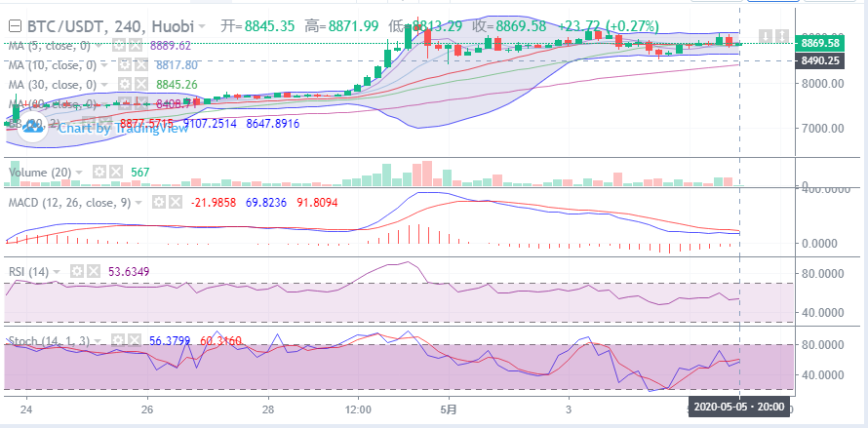Expand MACD (12, 26, close, 9) dropdown arrow
Image resolution: width=868 pixels, height=428 pixels.
coord(138,203)
